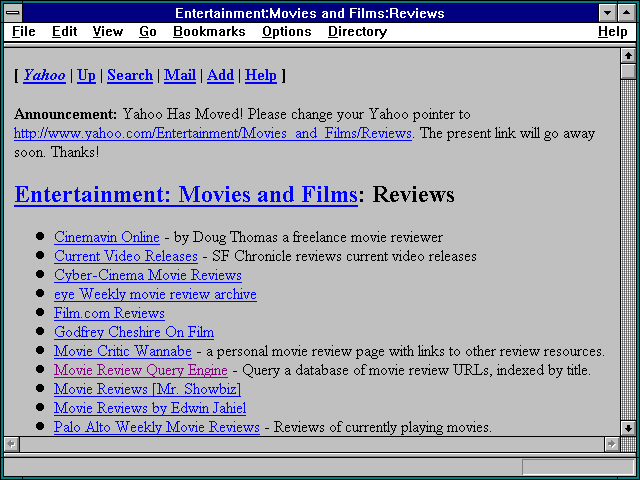Open Movie Reviews by Edwin Jahiel link

click(x=150, y=408)
